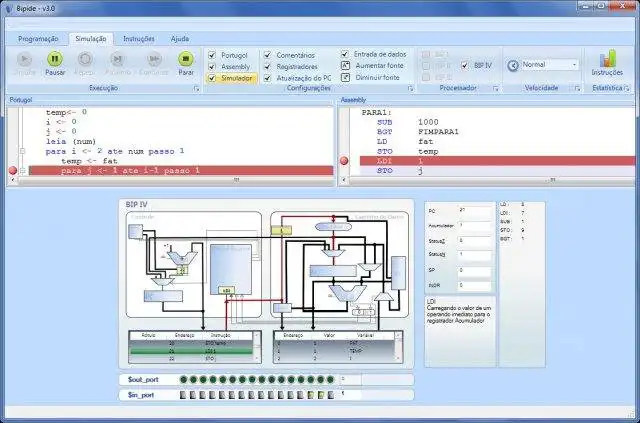Screen dimensions: 640x423
Task: Open the Ajuda tab
Action: pos(180,39)
